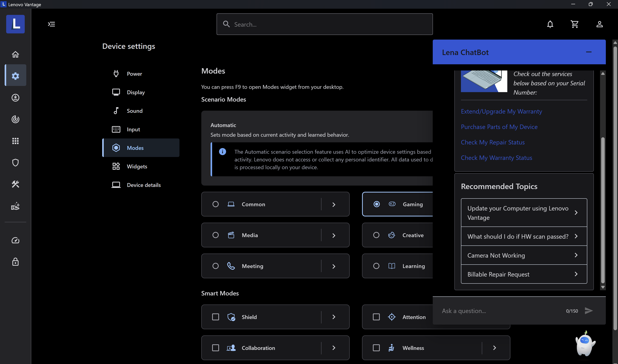
Task: Expand Collaboration mode details arrow
Action: (x=334, y=348)
